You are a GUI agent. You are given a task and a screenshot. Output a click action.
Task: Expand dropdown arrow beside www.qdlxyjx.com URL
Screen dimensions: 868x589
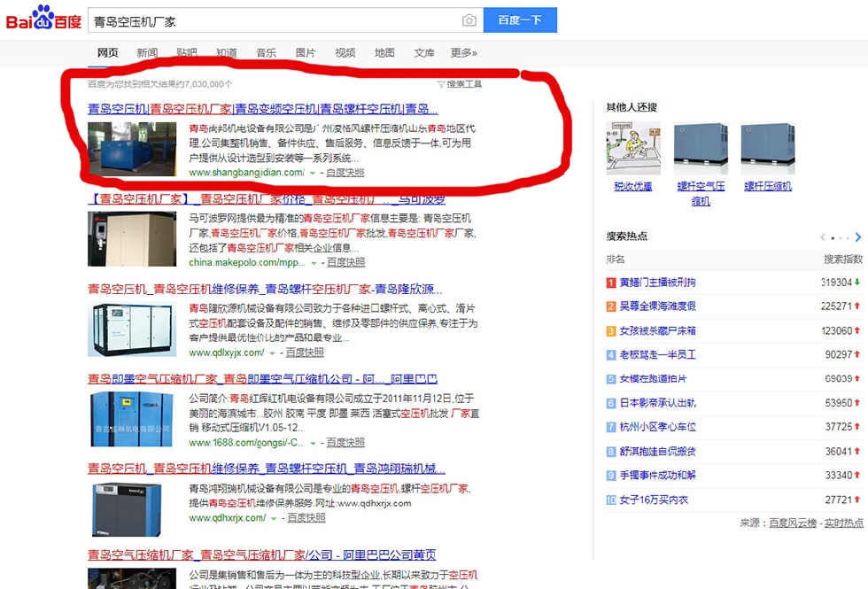click(x=272, y=353)
